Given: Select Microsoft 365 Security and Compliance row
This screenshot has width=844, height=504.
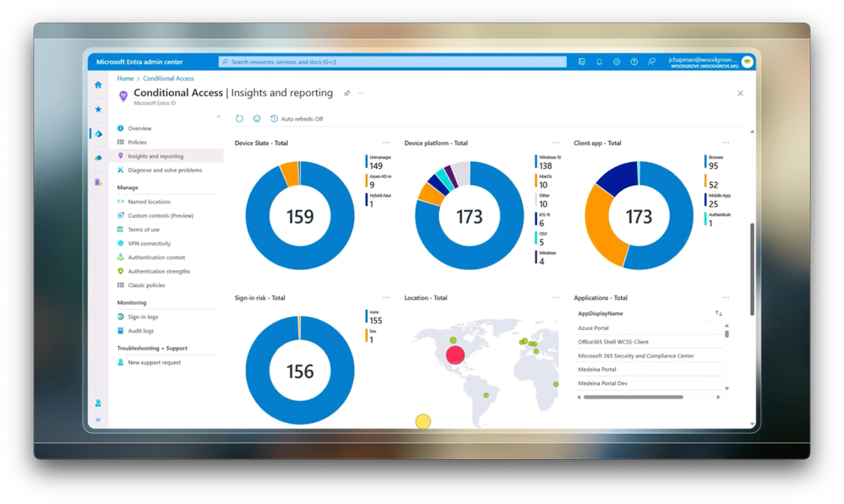Looking at the screenshot, I should (x=649, y=356).
